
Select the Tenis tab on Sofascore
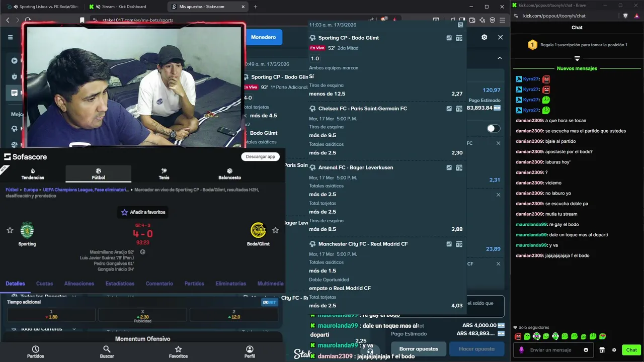pyautogui.click(x=164, y=174)
